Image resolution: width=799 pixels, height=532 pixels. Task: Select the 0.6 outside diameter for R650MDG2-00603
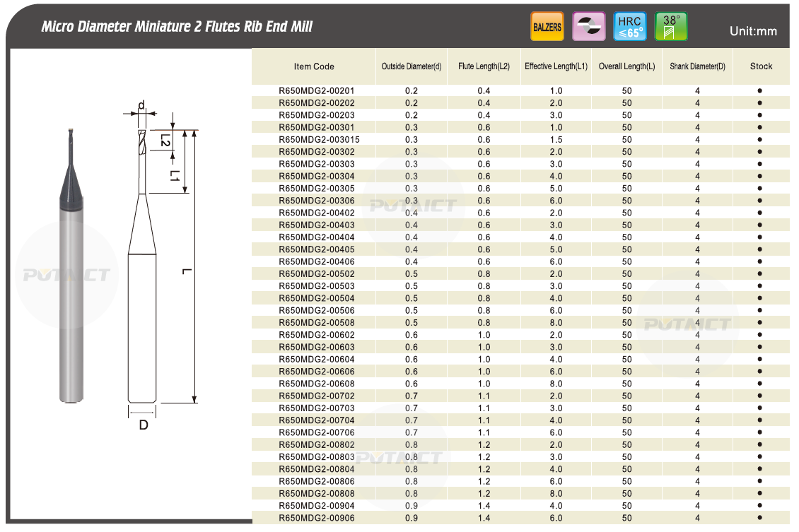(412, 347)
